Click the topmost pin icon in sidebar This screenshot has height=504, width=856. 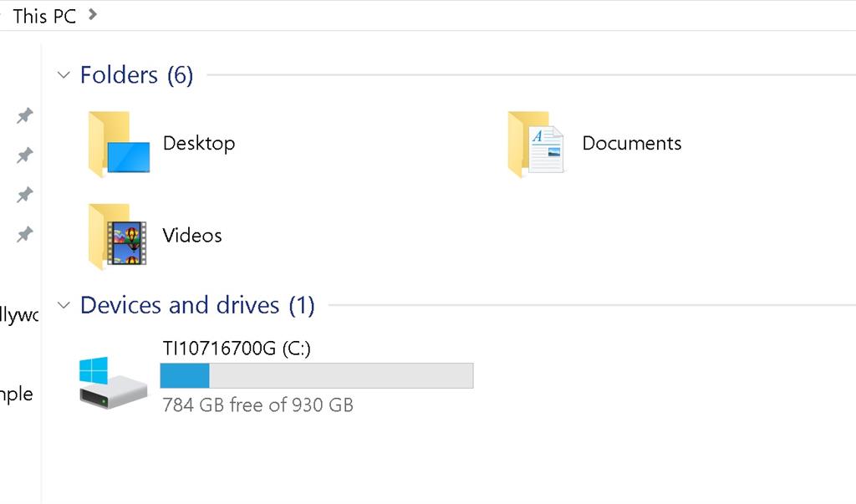[x=25, y=115]
